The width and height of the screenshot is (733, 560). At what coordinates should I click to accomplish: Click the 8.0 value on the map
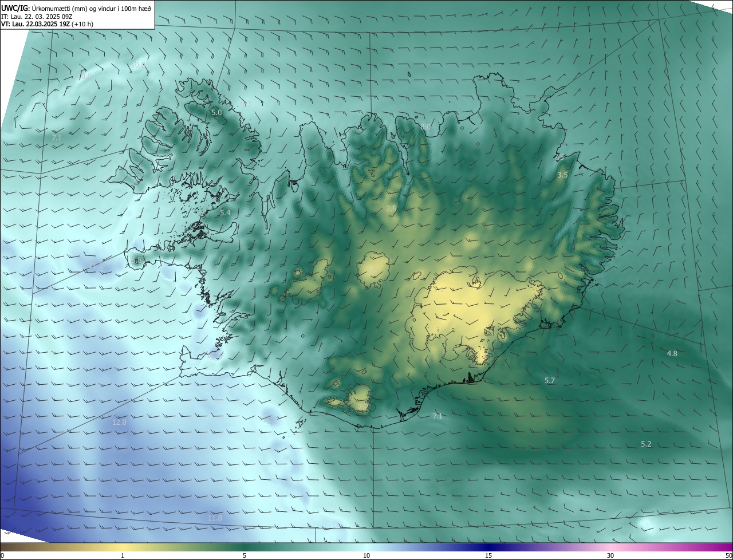tap(425, 127)
